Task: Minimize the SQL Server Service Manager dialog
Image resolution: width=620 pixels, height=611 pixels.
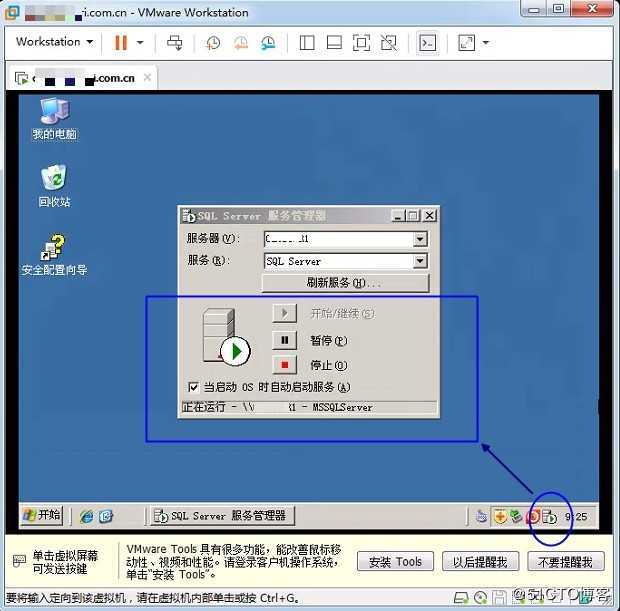Action: coord(398,216)
